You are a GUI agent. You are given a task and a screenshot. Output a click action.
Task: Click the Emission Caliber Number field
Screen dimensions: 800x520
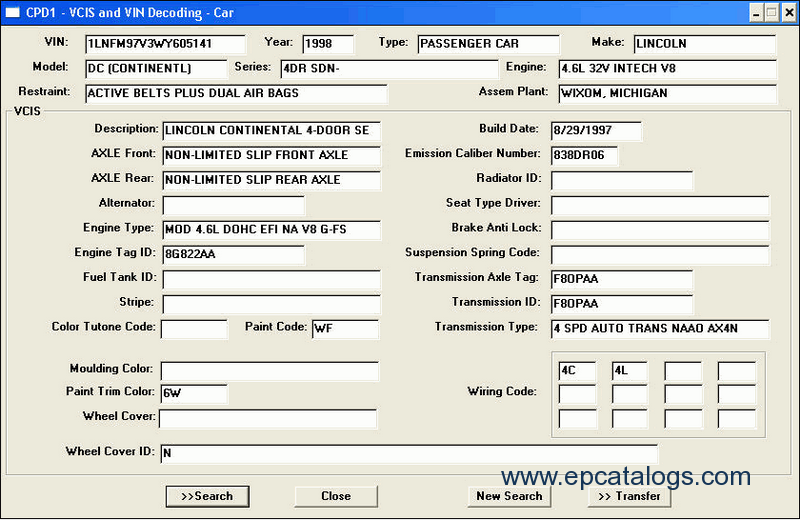pyautogui.click(x=584, y=155)
